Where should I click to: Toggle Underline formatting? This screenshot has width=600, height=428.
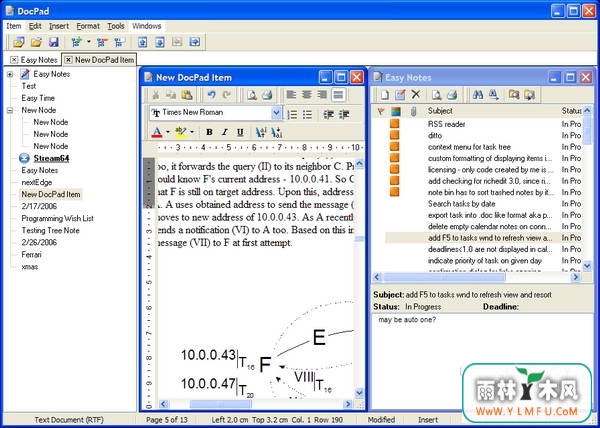coord(240,132)
